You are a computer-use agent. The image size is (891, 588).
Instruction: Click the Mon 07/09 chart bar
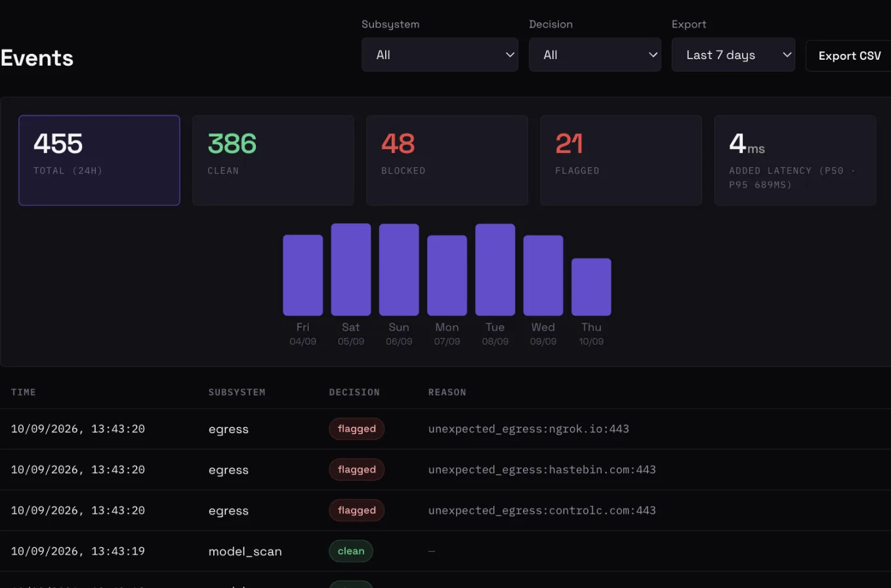pos(447,276)
